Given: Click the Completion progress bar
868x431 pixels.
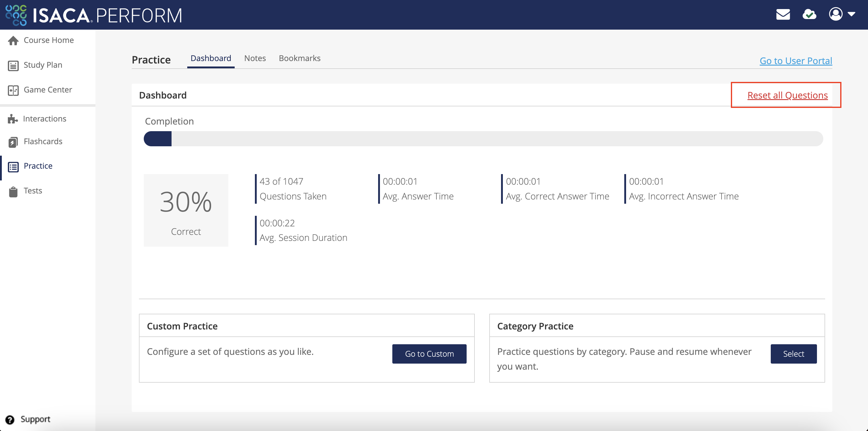Looking at the screenshot, I should (483, 139).
